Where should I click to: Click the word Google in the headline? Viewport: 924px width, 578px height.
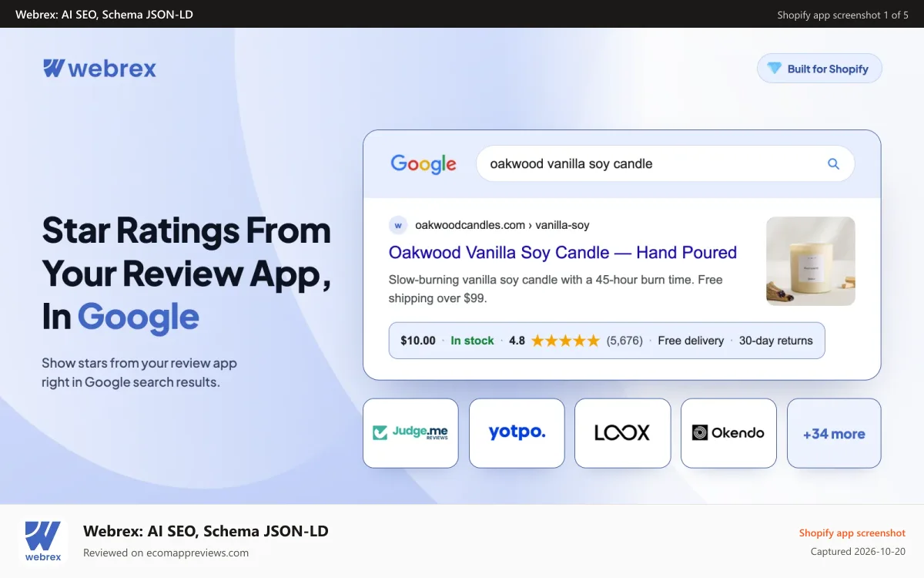click(x=139, y=317)
